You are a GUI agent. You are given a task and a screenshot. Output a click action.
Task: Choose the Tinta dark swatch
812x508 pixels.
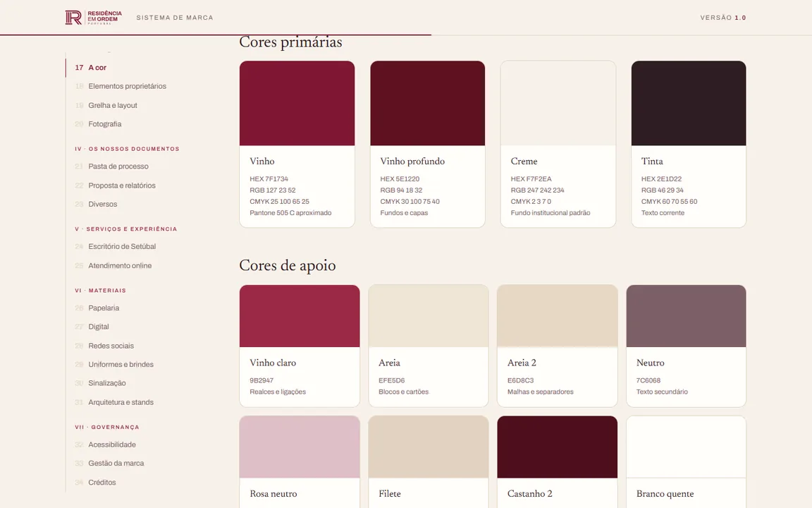(x=689, y=103)
